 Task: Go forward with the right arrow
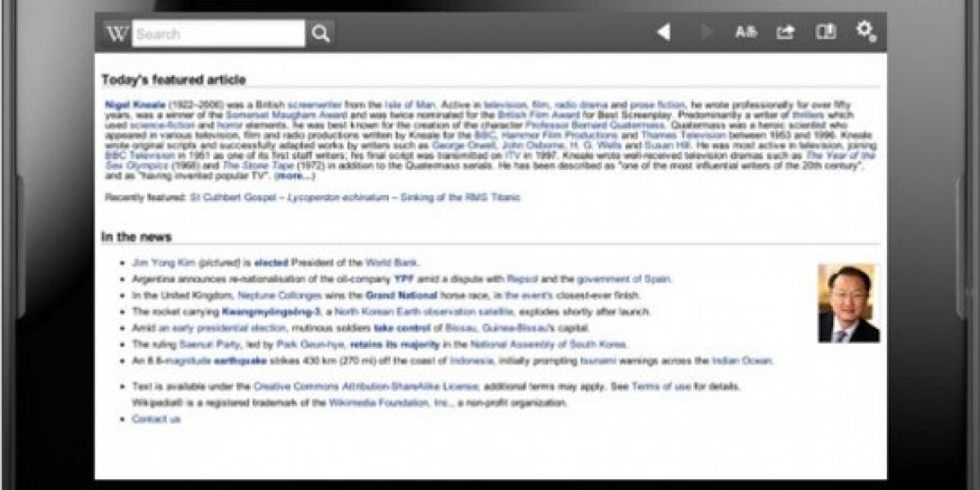(x=707, y=32)
